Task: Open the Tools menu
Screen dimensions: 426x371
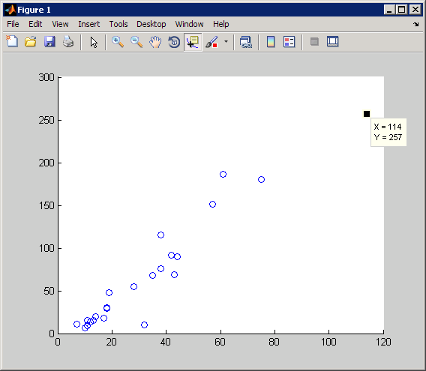Action: point(118,24)
